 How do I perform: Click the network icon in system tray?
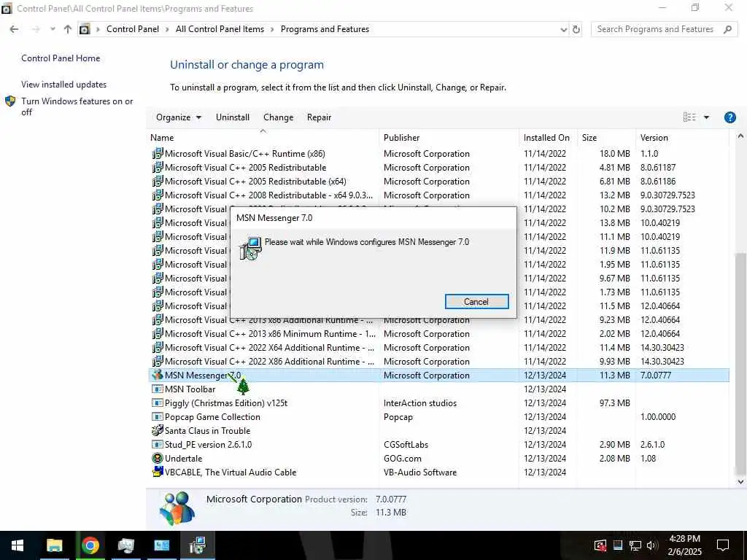tap(635, 545)
